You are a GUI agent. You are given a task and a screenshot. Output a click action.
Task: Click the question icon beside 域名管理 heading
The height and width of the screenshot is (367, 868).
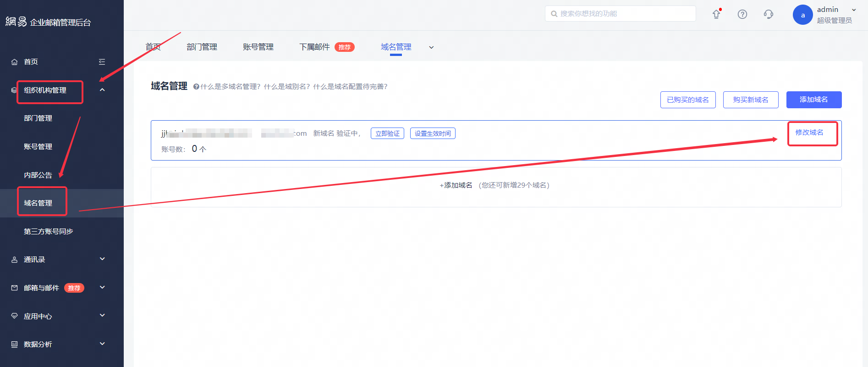click(x=196, y=87)
